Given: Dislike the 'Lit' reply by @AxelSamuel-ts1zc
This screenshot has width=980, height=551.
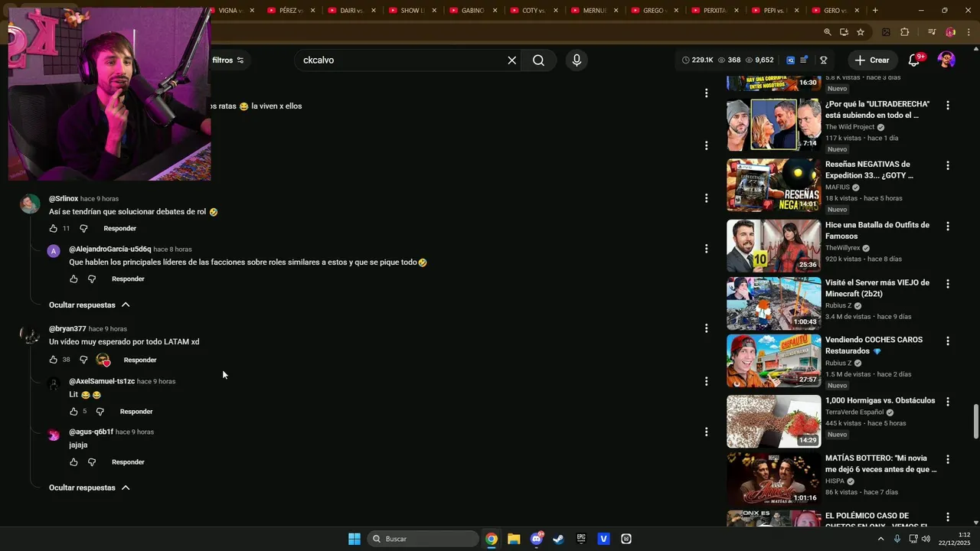Looking at the screenshot, I should [100, 411].
